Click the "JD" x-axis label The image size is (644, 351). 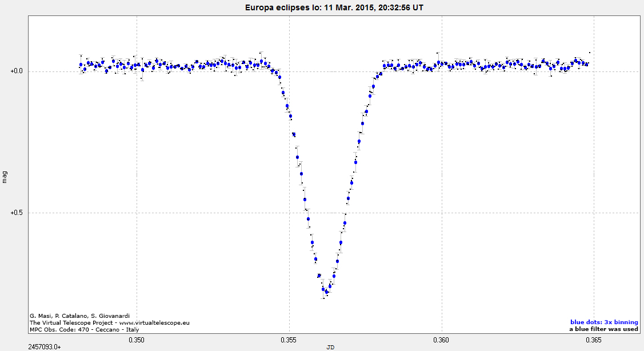click(330, 346)
